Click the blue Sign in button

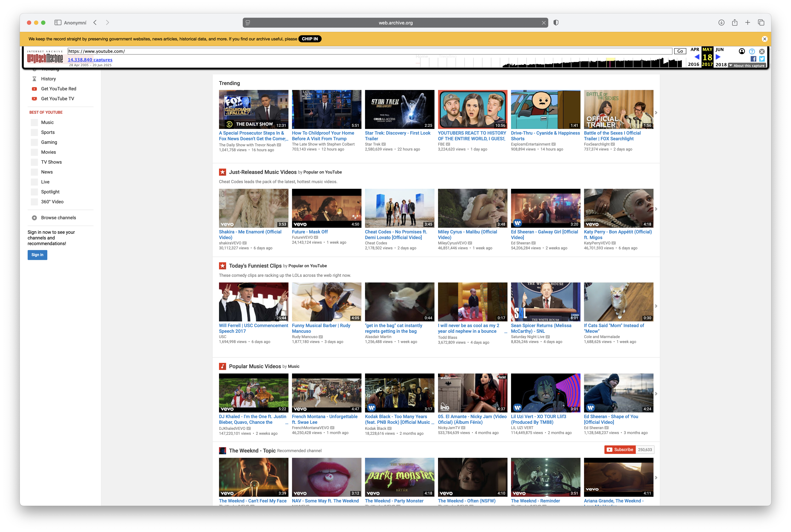pyautogui.click(x=37, y=255)
